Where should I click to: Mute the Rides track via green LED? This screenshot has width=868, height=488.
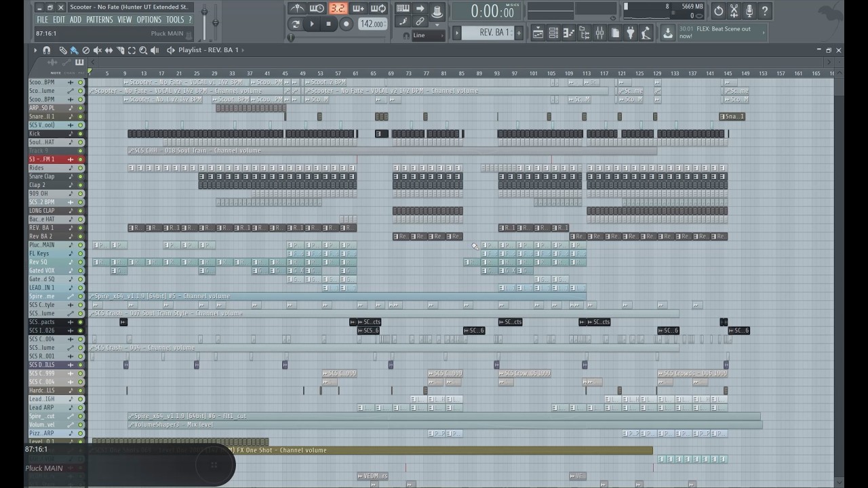[81, 168]
